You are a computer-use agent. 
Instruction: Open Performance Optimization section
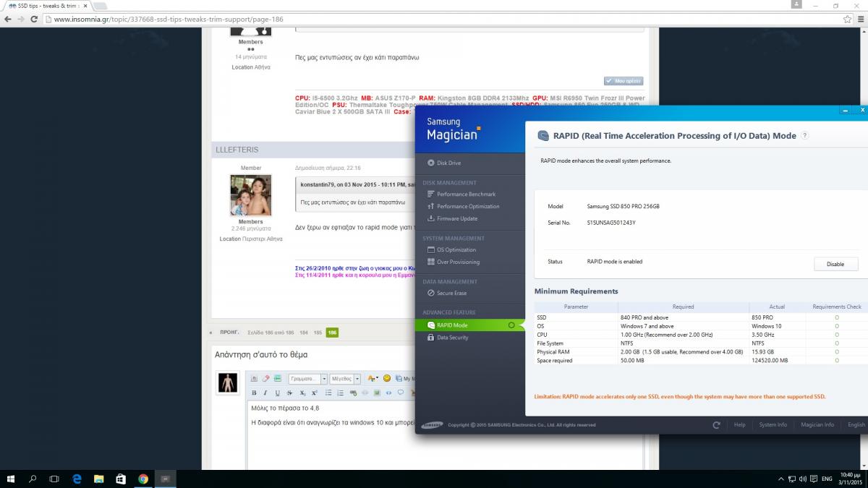(x=468, y=206)
